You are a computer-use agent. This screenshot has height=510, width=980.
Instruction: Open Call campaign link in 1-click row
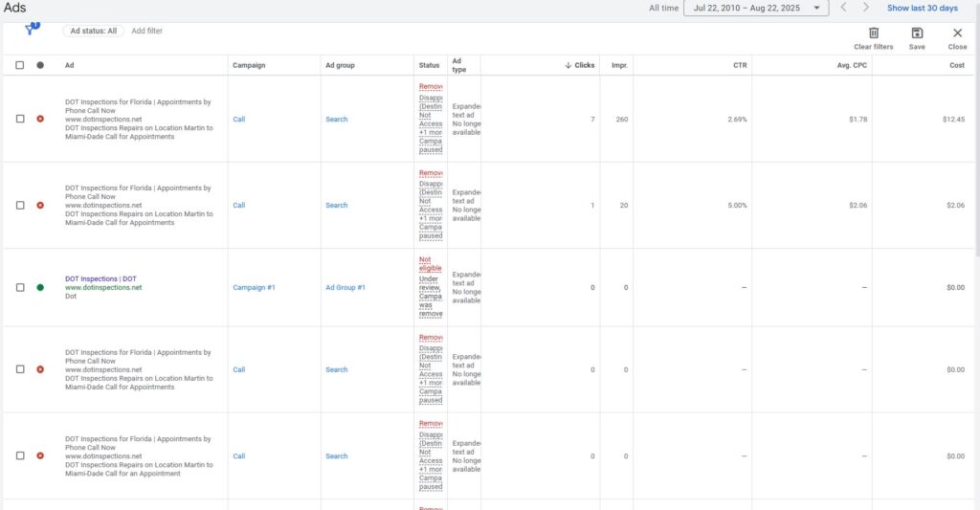[238, 205]
